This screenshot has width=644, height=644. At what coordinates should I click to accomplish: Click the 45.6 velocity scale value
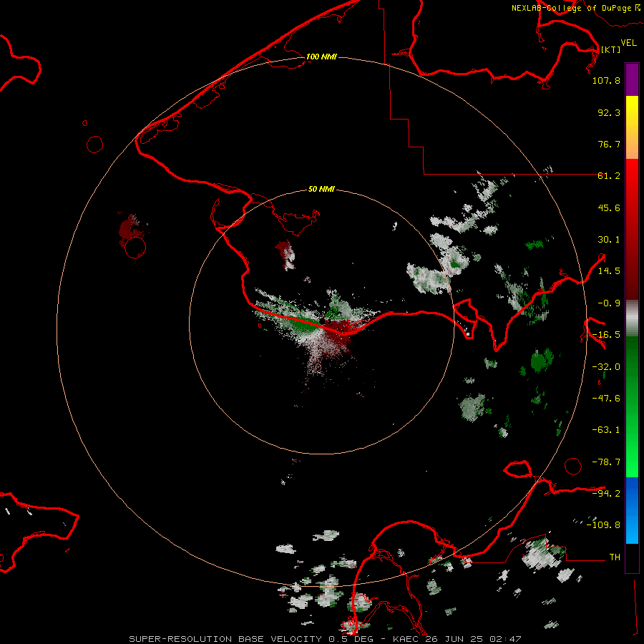(x=609, y=208)
